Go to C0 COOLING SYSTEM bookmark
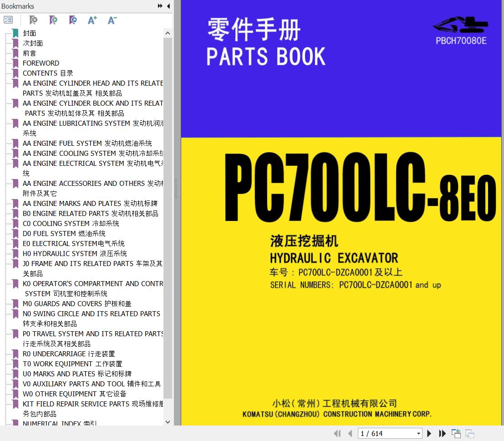Image resolution: width=504 pixels, height=441 pixels. point(71,223)
